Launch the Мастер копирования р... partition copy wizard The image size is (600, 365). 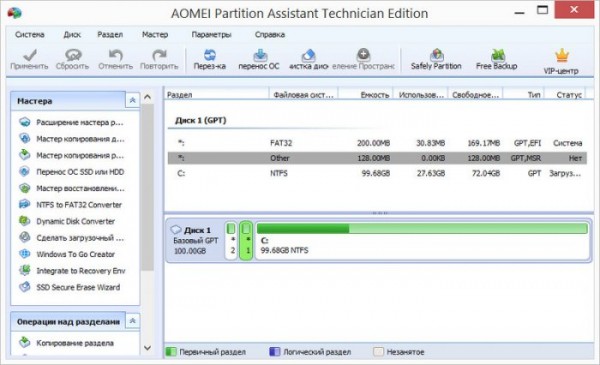80,155
